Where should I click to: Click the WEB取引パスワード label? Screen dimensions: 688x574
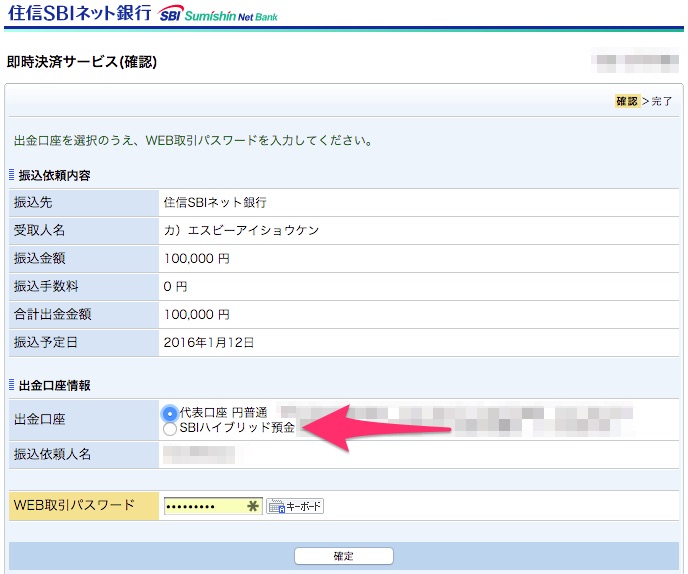(x=74, y=505)
